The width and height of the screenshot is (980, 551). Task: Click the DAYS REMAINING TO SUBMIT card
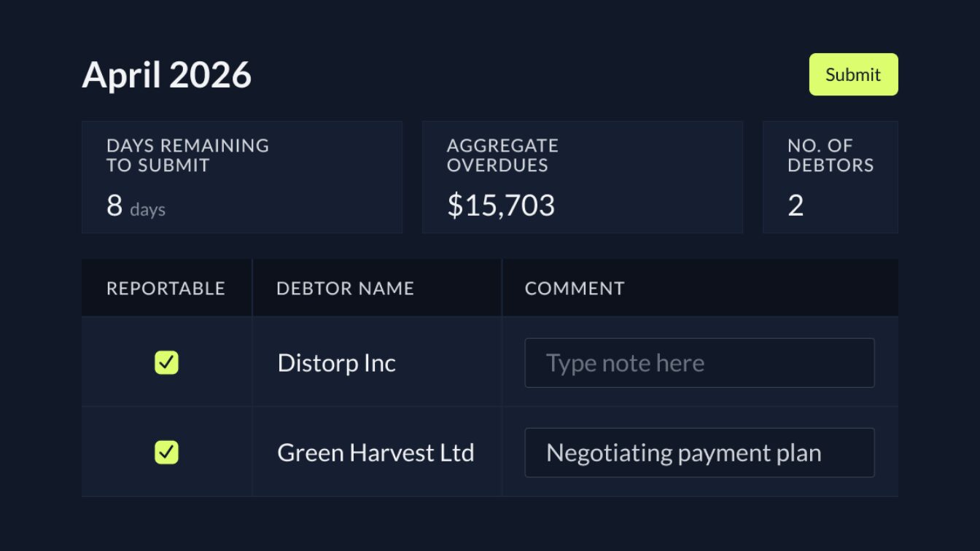pyautogui.click(x=242, y=177)
